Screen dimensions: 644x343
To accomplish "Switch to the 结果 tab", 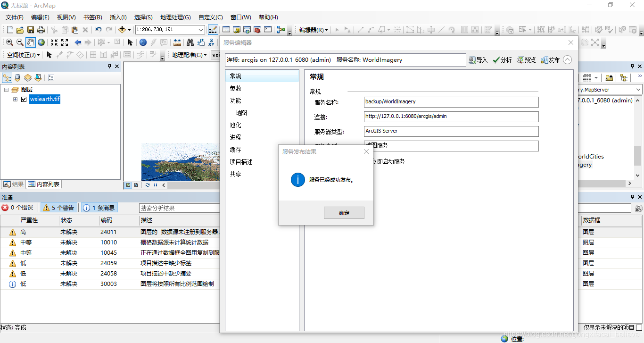I will (13, 184).
